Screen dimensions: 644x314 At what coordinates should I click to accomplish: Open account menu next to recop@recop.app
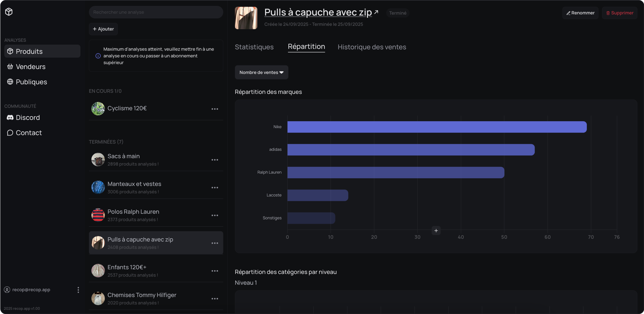(78, 290)
